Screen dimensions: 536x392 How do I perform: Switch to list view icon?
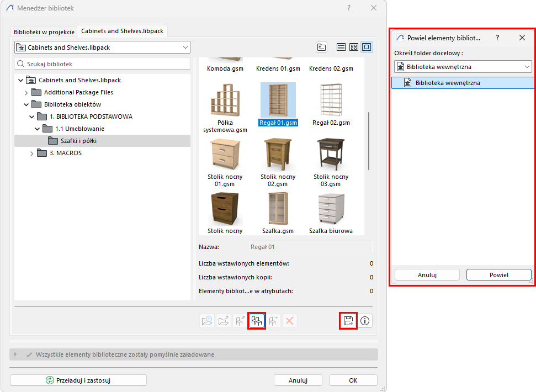pyautogui.click(x=341, y=47)
